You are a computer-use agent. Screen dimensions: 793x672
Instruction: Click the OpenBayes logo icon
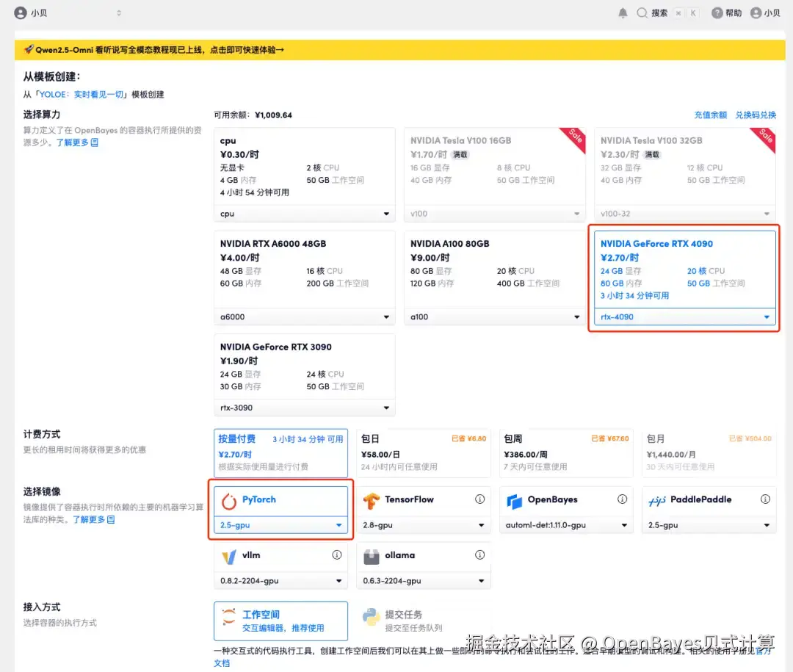(514, 501)
